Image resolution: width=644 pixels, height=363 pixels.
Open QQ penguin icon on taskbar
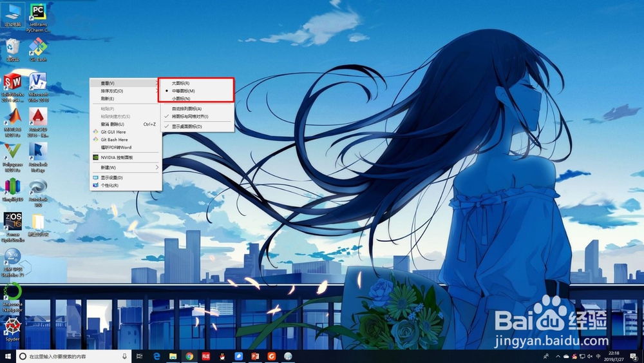[x=222, y=357]
